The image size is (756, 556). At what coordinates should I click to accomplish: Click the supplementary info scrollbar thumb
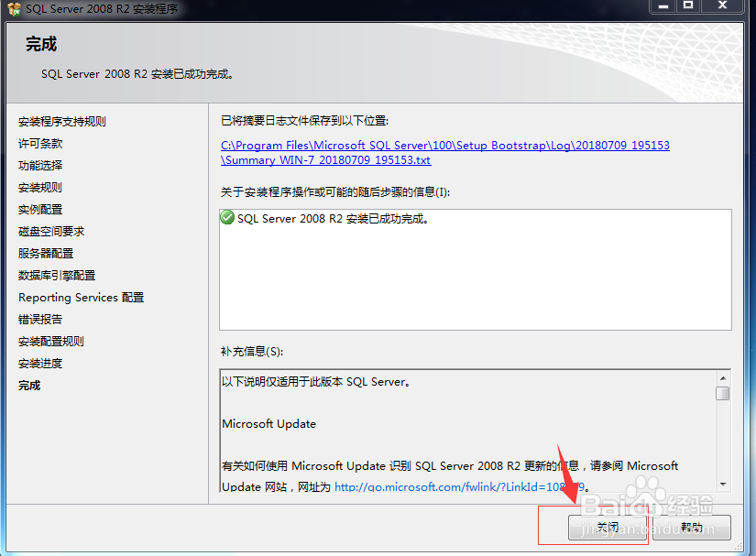pyautogui.click(x=723, y=393)
